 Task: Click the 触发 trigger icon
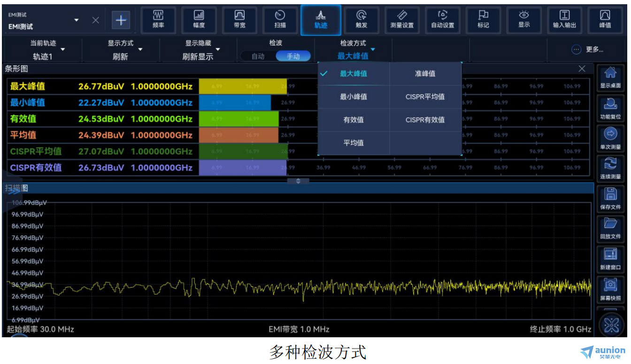[x=362, y=20]
